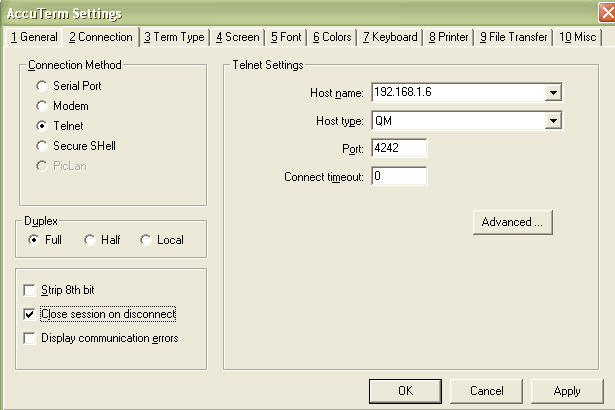Choose Modem as connection method
The height and width of the screenshot is (410, 615).
(42, 106)
